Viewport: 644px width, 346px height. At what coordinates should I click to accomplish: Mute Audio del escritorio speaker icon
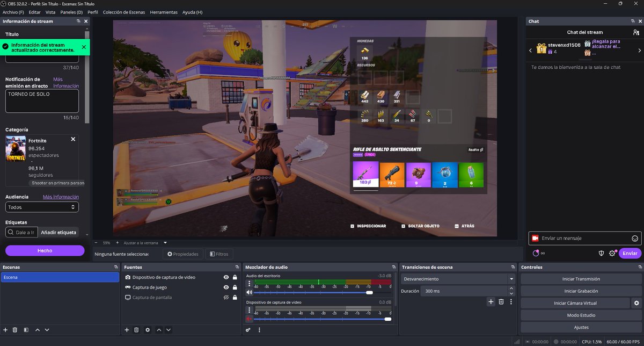tap(249, 292)
